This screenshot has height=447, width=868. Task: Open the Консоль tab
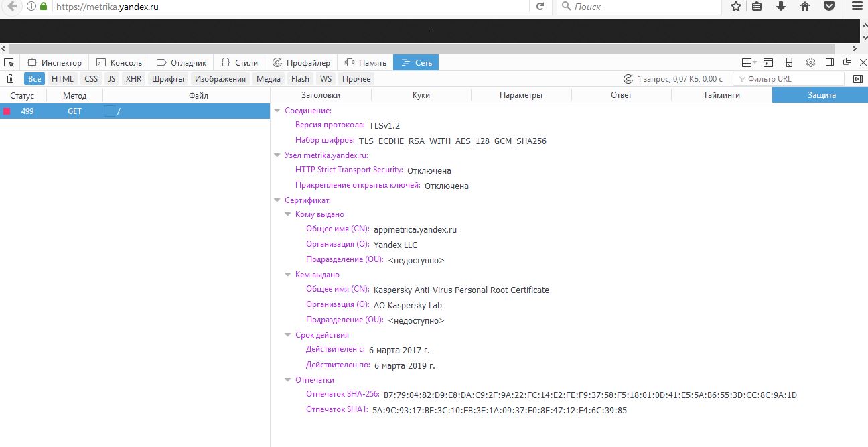(x=119, y=62)
